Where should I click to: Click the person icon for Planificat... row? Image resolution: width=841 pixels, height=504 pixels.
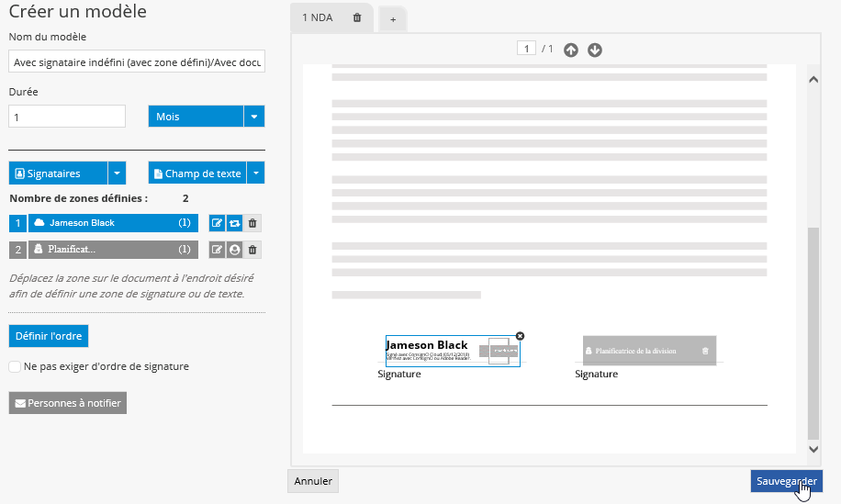pyautogui.click(x=235, y=250)
